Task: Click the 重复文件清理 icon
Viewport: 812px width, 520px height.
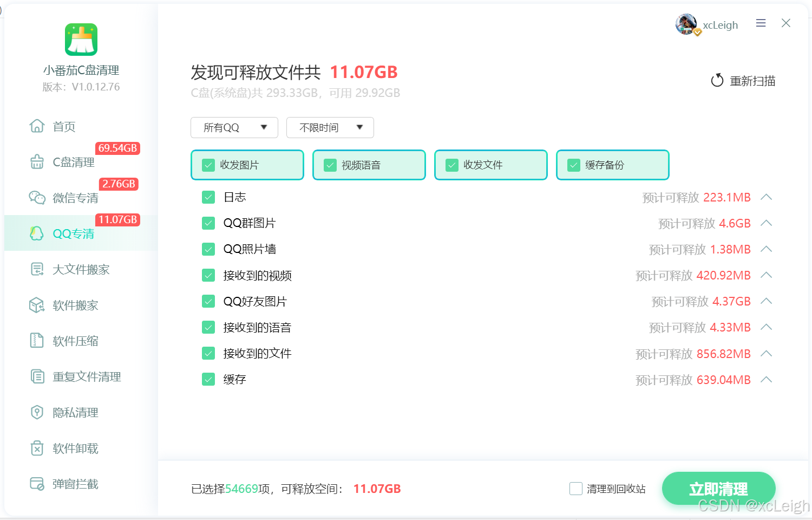Action: click(37, 376)
